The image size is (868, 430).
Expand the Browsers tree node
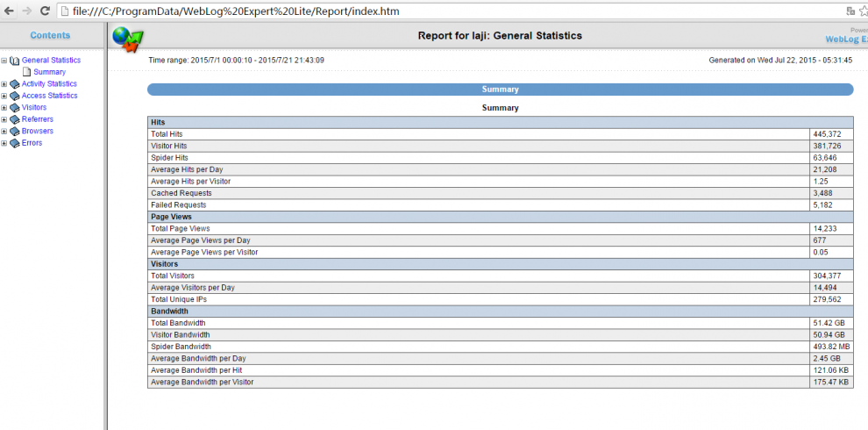(x=4, y=132)
